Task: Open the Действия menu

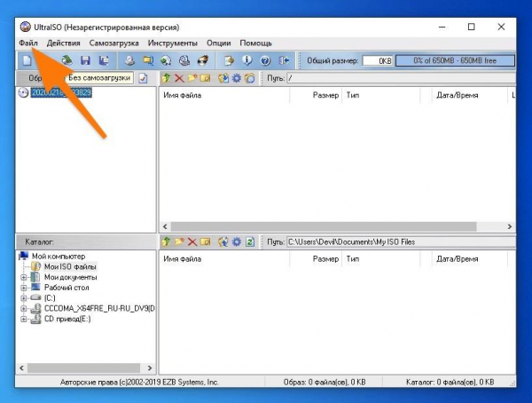Action: click(x=64, y=43)
